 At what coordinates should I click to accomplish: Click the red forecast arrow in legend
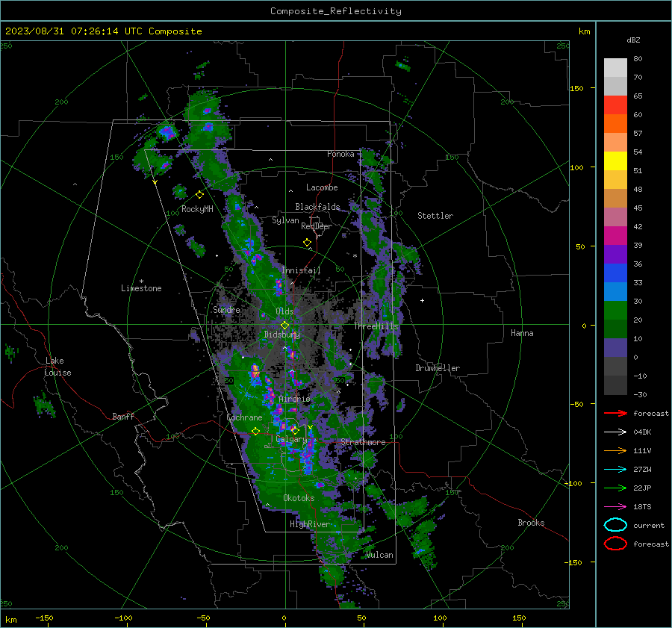tap(615, 413)
